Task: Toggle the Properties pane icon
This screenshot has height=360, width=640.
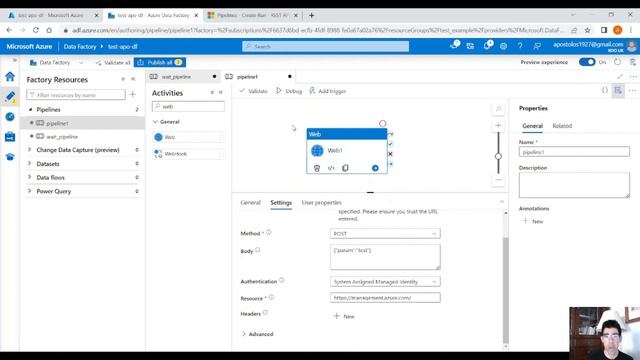Action: [x=618, y=90]
